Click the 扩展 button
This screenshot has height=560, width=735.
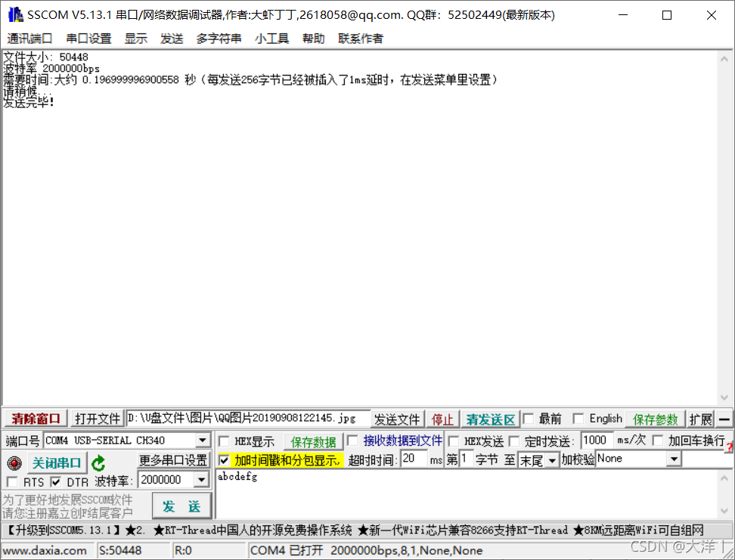tap(701, 419)
